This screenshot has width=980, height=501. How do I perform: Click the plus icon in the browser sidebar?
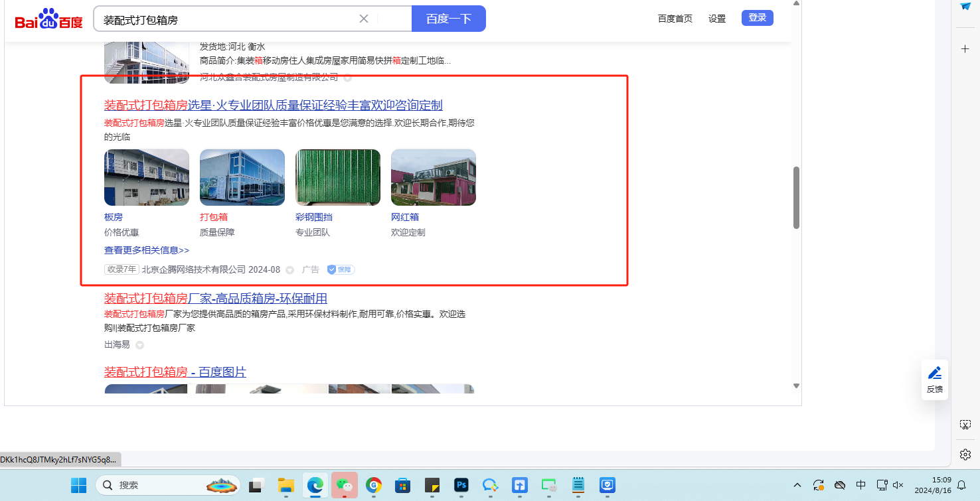(x=965, y=49)
